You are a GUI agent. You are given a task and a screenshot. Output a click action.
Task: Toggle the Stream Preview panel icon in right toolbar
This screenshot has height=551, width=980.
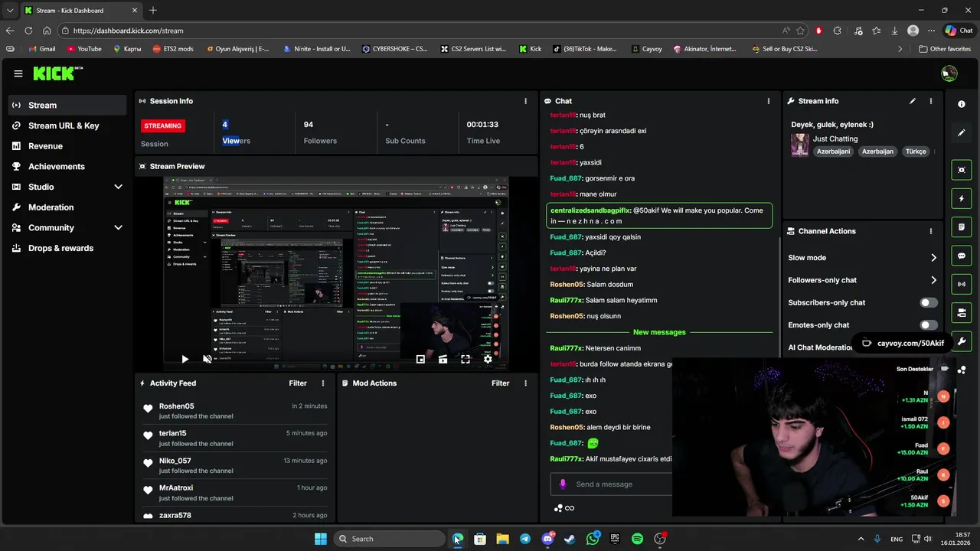962,170
